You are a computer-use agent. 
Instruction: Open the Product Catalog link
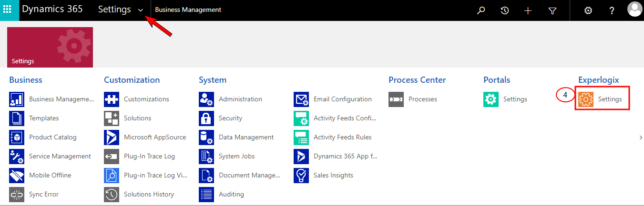click(52, 137)
